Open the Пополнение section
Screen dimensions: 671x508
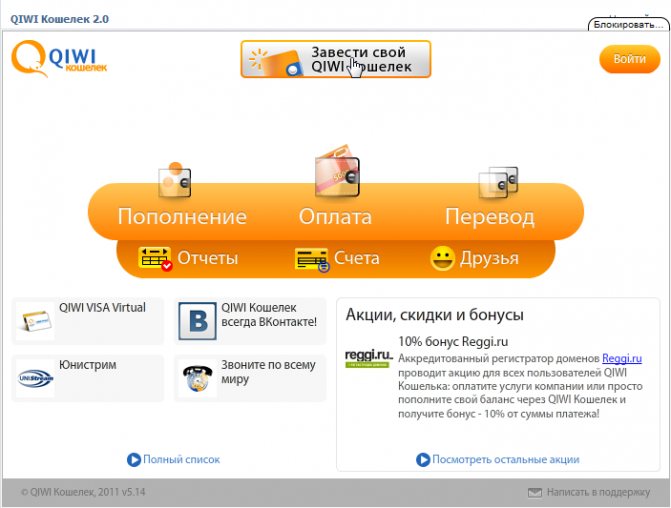tap(182, 216)
